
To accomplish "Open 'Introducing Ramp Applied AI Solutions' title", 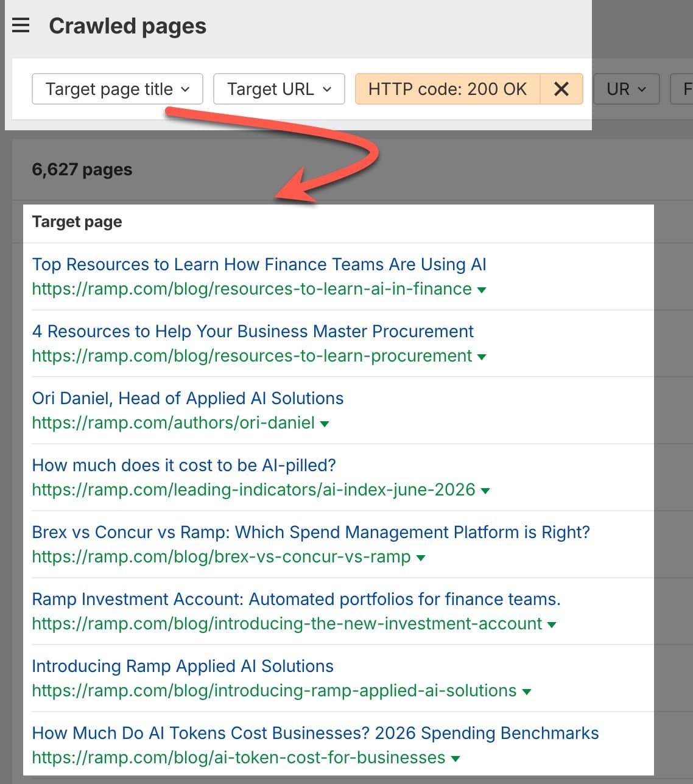I will coord(183,666).
